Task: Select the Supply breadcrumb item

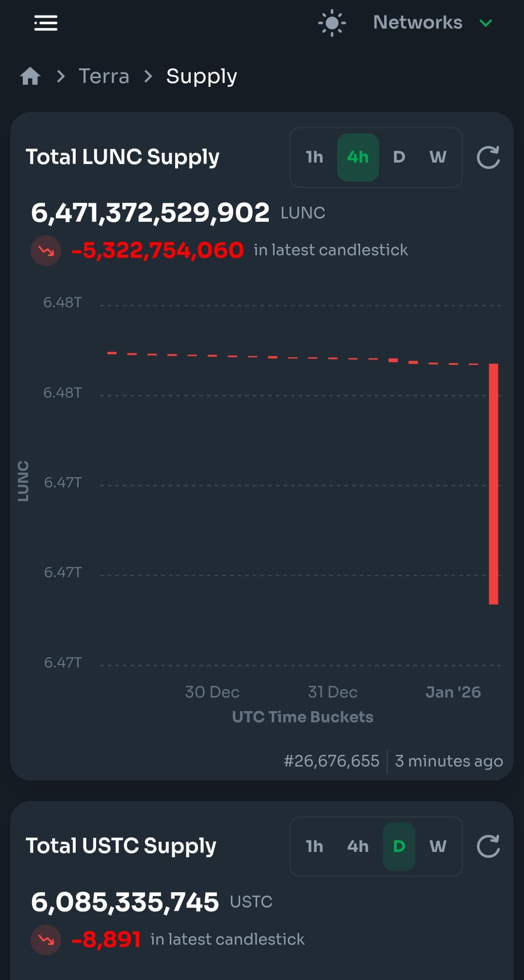Action: click(201, 76)
